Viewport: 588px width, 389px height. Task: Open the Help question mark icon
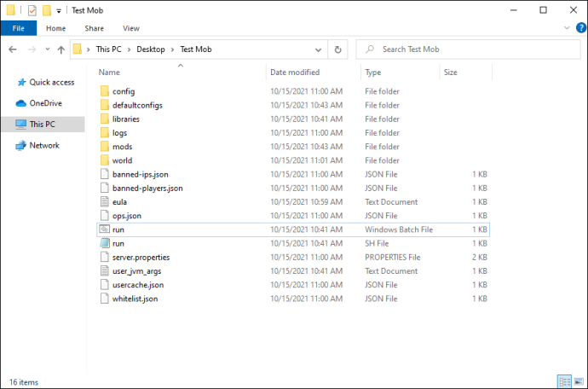click(581, 28)
